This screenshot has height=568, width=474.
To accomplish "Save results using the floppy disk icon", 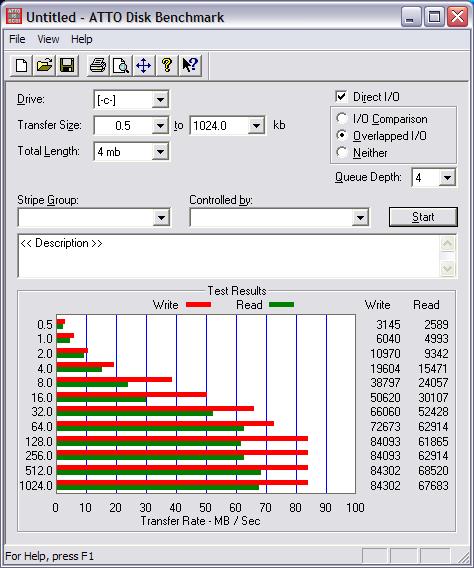I will point(67,66).
